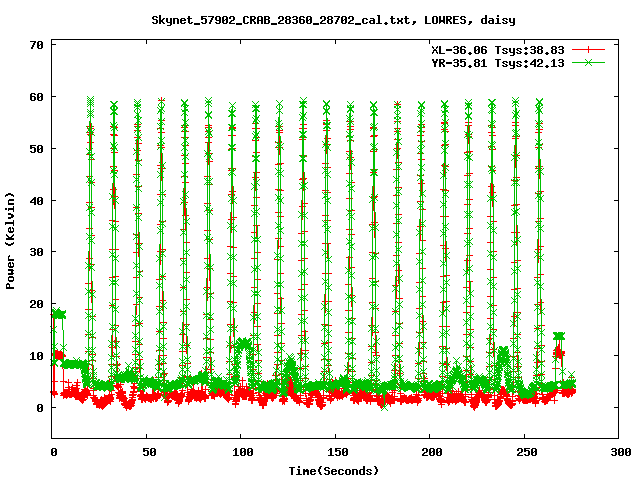Click the plot title Skynet_57902_CRAB_28360_28702_cal.txt

(333, 20)
